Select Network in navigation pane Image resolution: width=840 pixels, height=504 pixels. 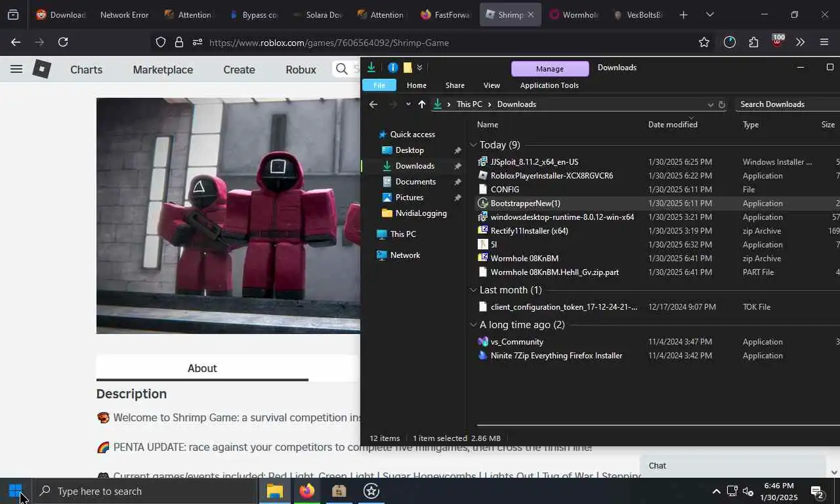click(405, 255)
